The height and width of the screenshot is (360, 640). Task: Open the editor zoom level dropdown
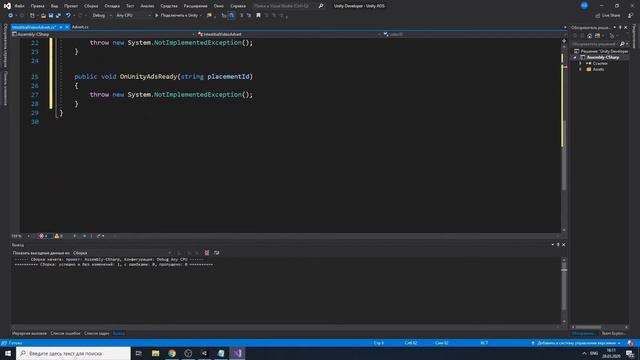pyautogui.click(x=21, y=236)
